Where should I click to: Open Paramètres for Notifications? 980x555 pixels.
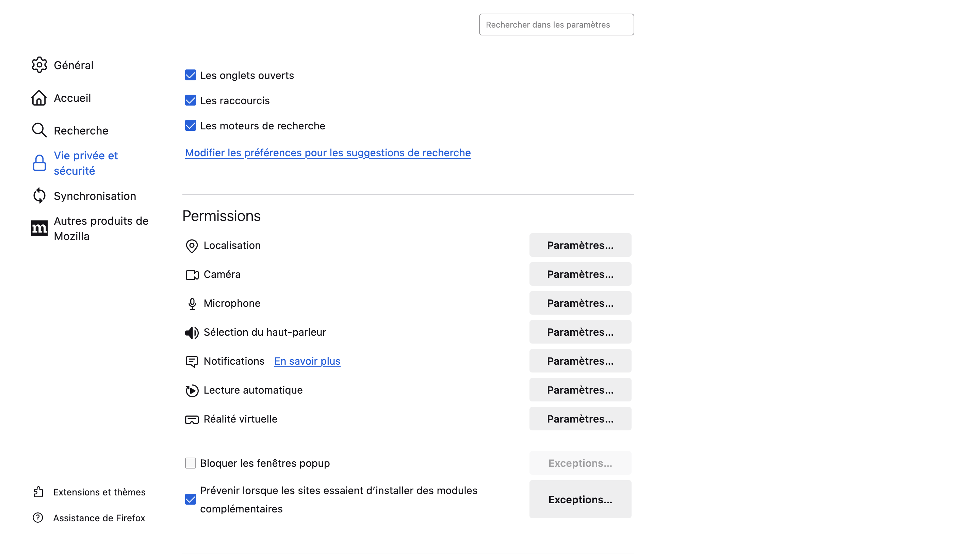click(x=580, y=361)
